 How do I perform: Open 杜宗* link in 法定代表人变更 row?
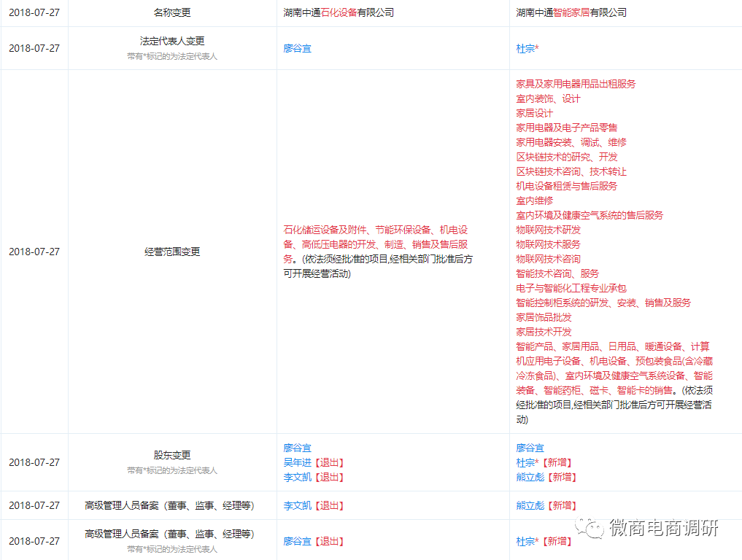[x=527, y=48]
